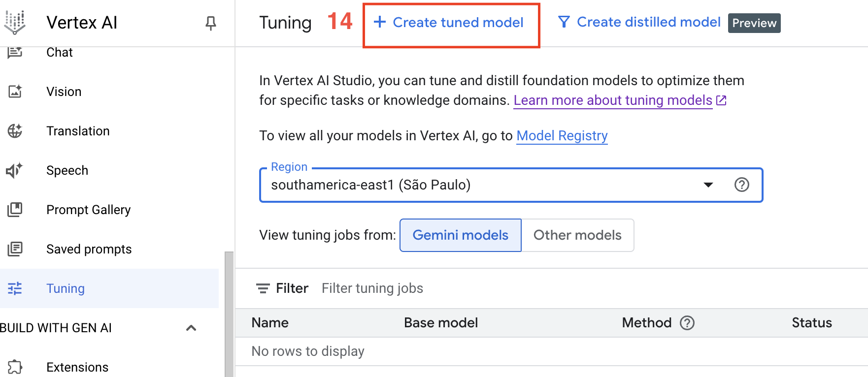Click the Name column header
This screenshot has height=377, width=868.
(x=270, y=323)
